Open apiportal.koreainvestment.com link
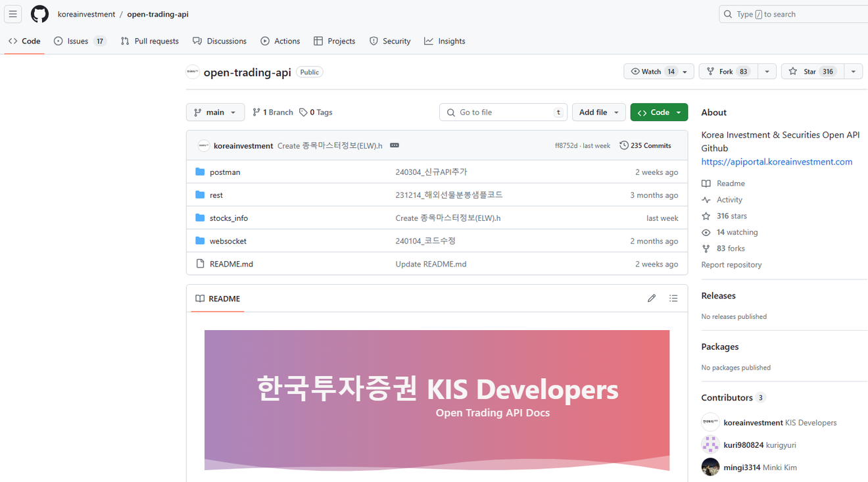The width and height of the screenshot is (868, 482). [x=777, y=162]
